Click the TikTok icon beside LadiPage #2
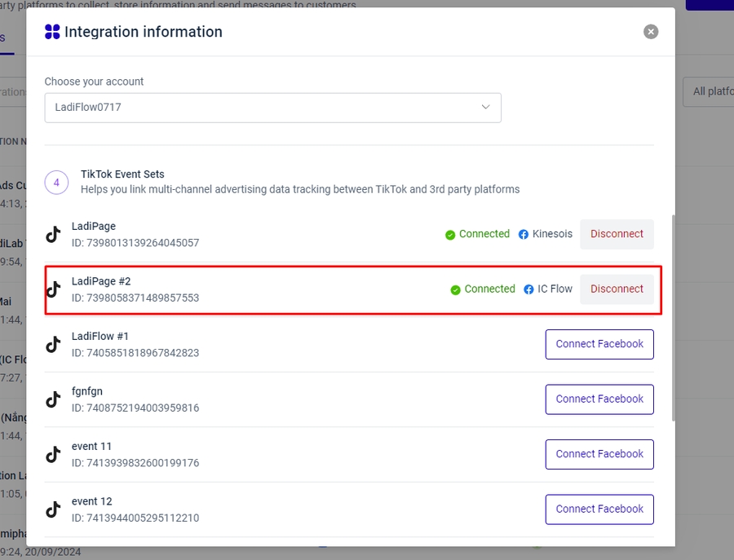The width and height of the screenshot is (734, 560). (53, 289)
